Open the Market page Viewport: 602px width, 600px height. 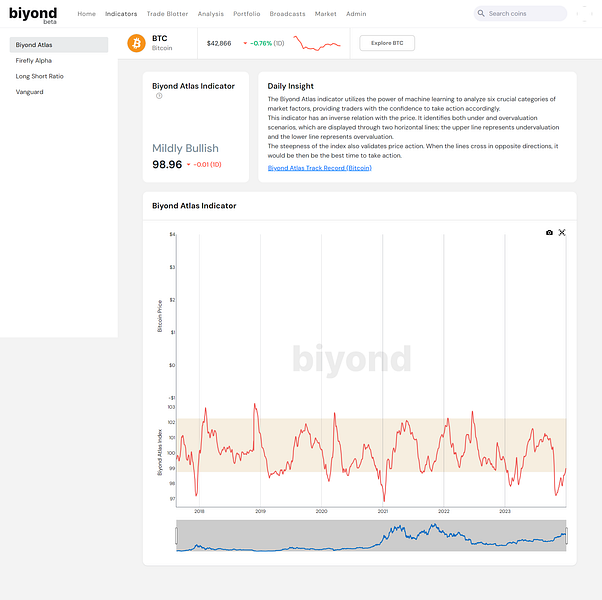tap(326, 14)
